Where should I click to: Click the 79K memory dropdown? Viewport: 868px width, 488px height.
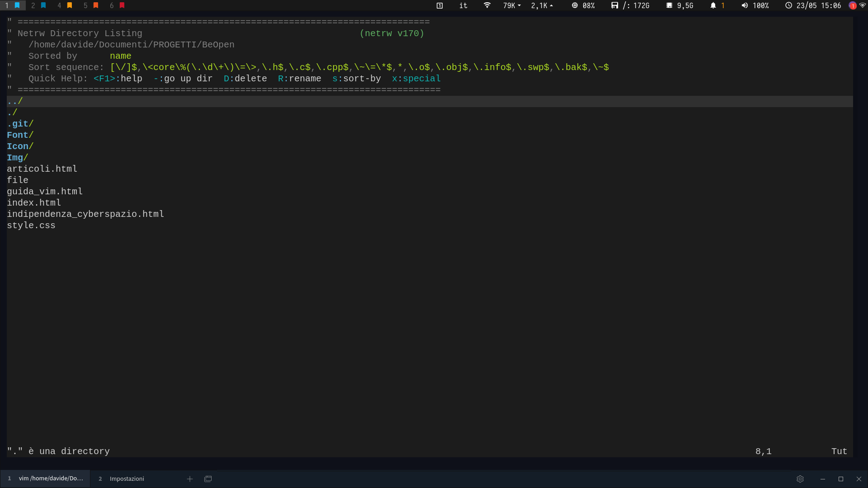coord(509,5)
